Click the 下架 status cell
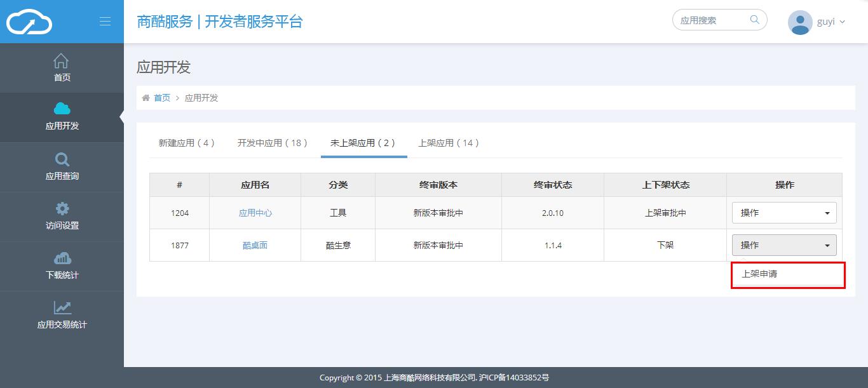 [x=665, y=245]
